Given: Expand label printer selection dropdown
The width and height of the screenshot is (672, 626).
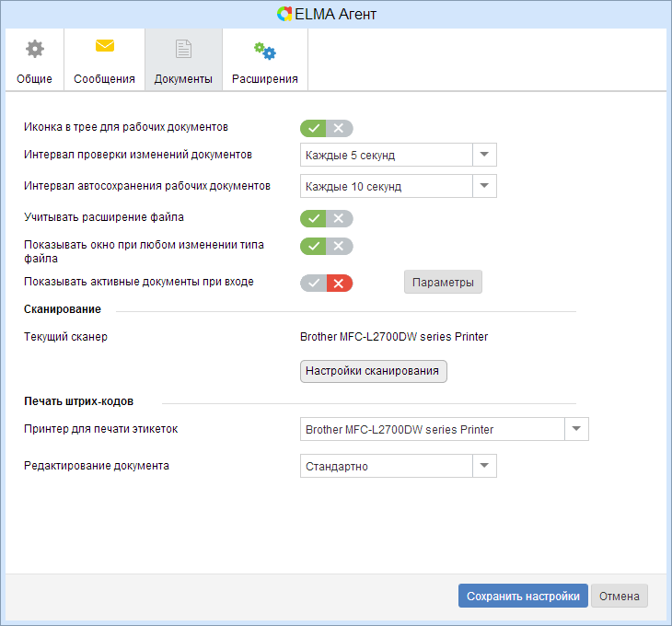Looking at the screenshot, I should coord(576,429).
